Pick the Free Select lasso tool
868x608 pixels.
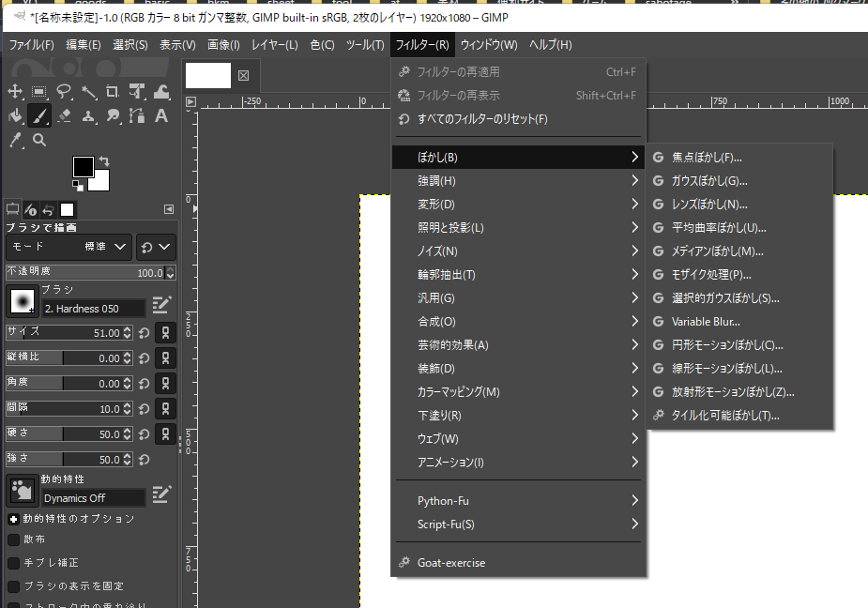click(x=64, y=91)
